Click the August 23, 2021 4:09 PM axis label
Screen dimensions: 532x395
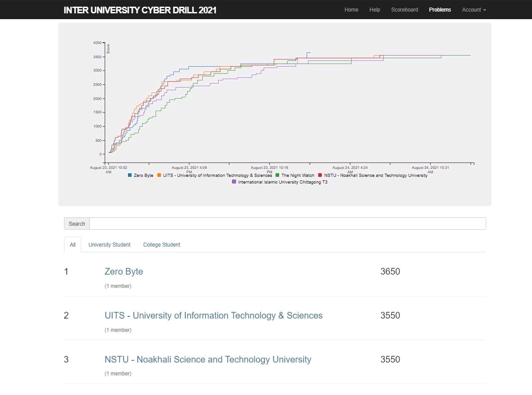(x=189, y=170)
